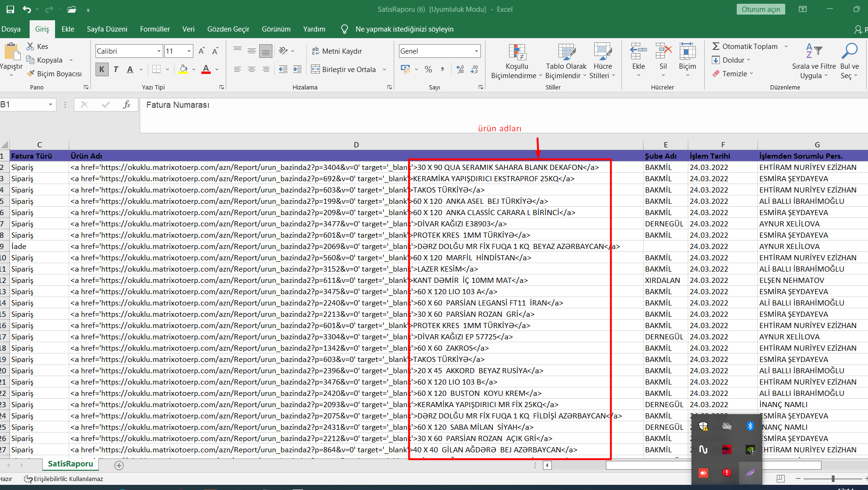
Task: Click the Conditional Formatting icon
Action: point(517,52)
